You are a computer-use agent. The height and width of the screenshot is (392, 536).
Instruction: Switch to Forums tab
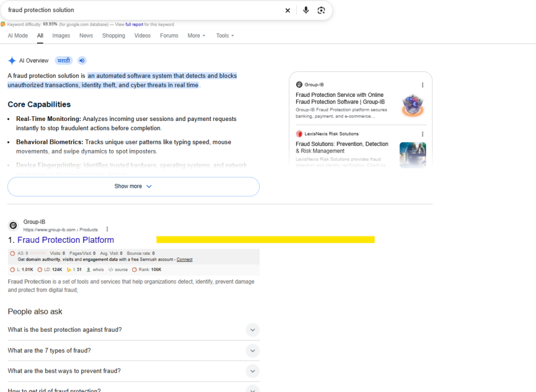click(x=169, y=36)
